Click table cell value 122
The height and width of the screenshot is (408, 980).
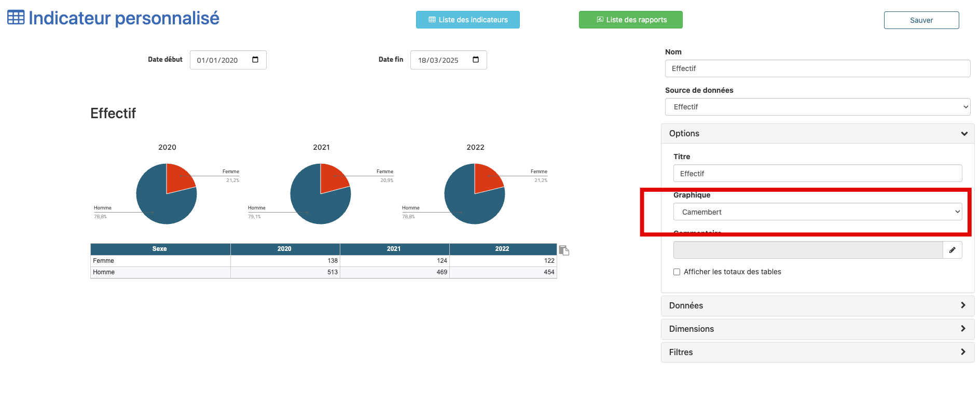coord(549,261)
